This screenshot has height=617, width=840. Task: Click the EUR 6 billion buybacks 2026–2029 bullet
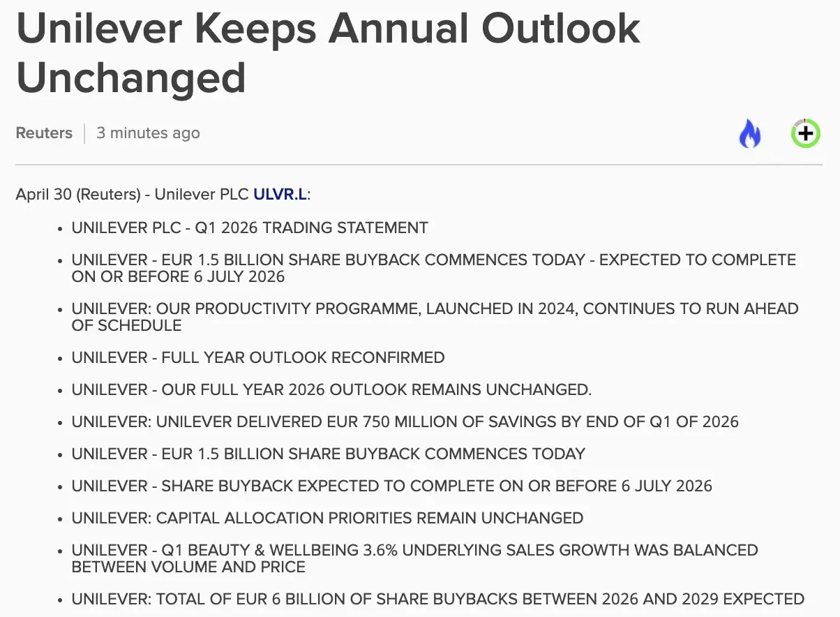click(437, 599)
